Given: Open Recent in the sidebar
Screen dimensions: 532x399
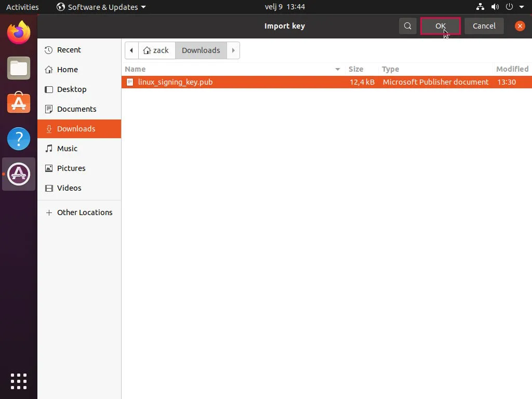Looking at the screenshot, I should [79, 50].
